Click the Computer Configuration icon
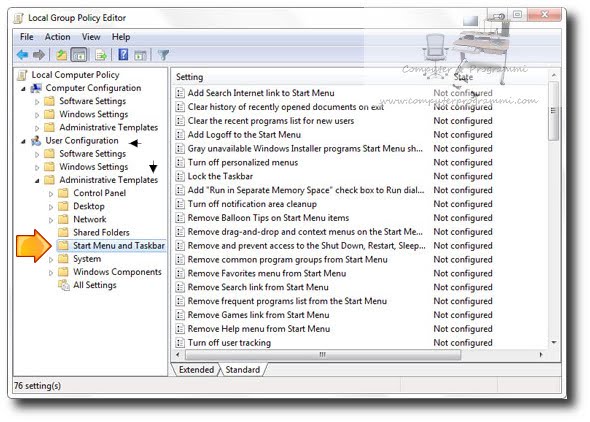This screenshot has height=422, width=590. pos(36,88)
